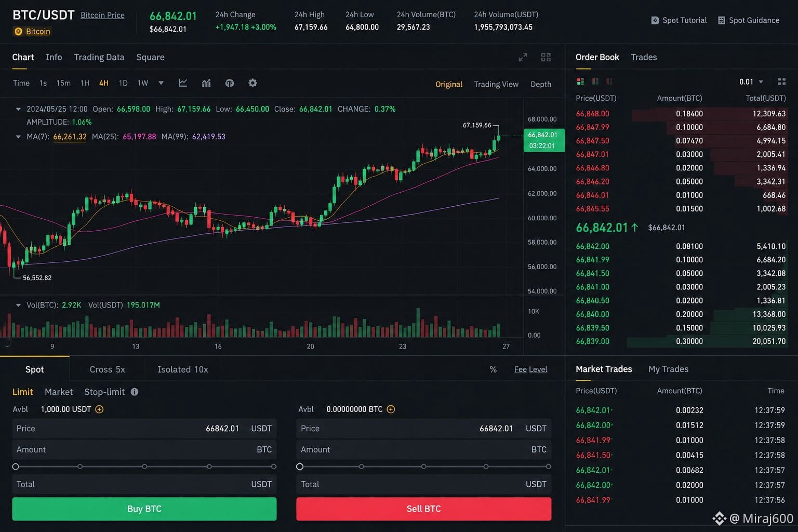
Task: Open the 0.01 price precision dropdown
Action: tap(751, 82)
